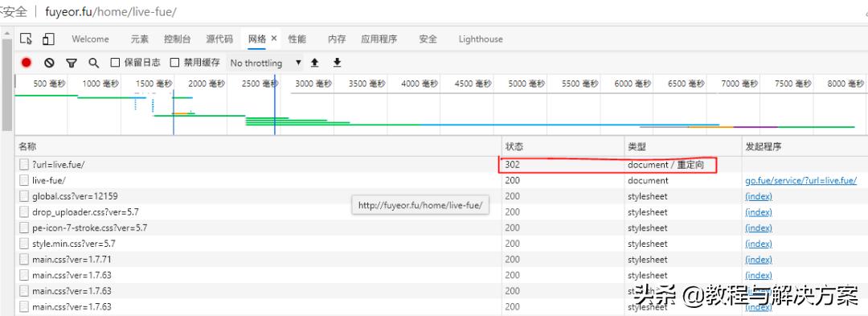The height and width of the screenshot is (316, 868).
Task: Click the page's vertical scrollbar thumb
Action: (x=6, y=84)
